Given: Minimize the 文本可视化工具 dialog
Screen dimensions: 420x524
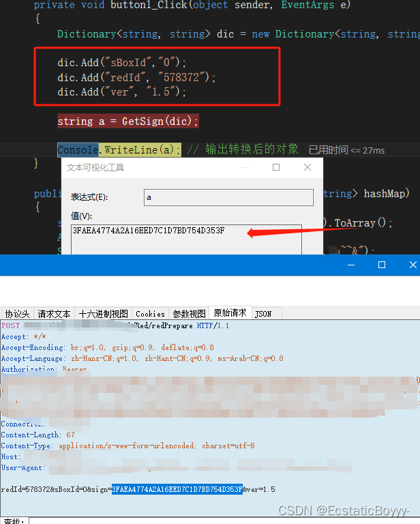Looking at the screenshot, I should [x=245, y=167].
